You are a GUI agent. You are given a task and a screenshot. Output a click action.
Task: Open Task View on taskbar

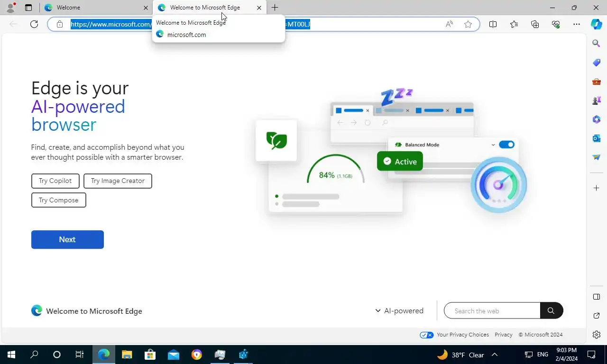point(80,355)
